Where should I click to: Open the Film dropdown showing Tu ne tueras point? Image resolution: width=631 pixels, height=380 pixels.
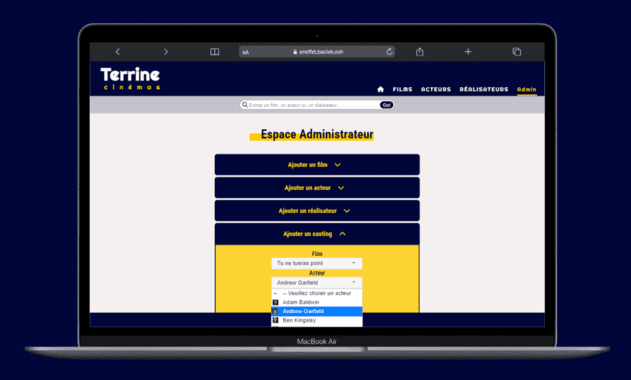point(317,263)
